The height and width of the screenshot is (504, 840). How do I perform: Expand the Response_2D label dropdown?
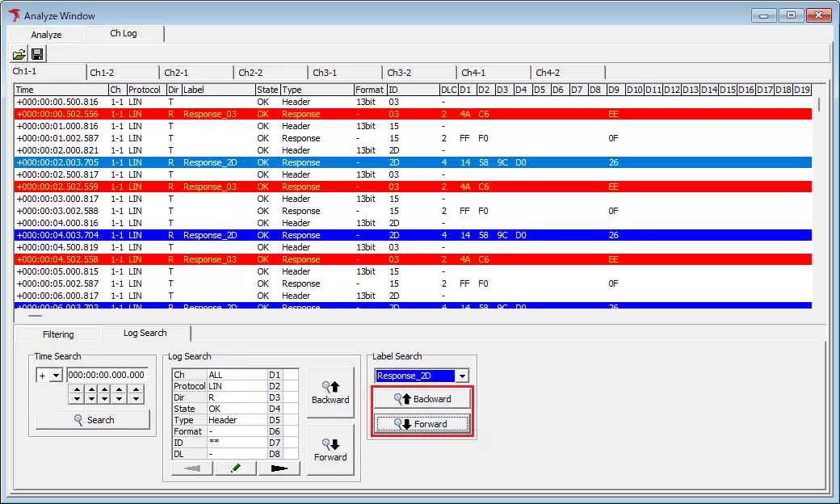(x=462, y=376)
